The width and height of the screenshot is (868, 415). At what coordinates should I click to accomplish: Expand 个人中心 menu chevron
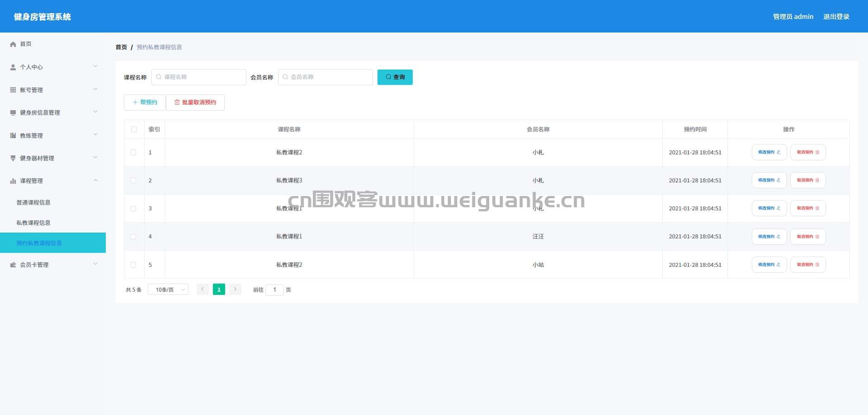tap(95, 66)
